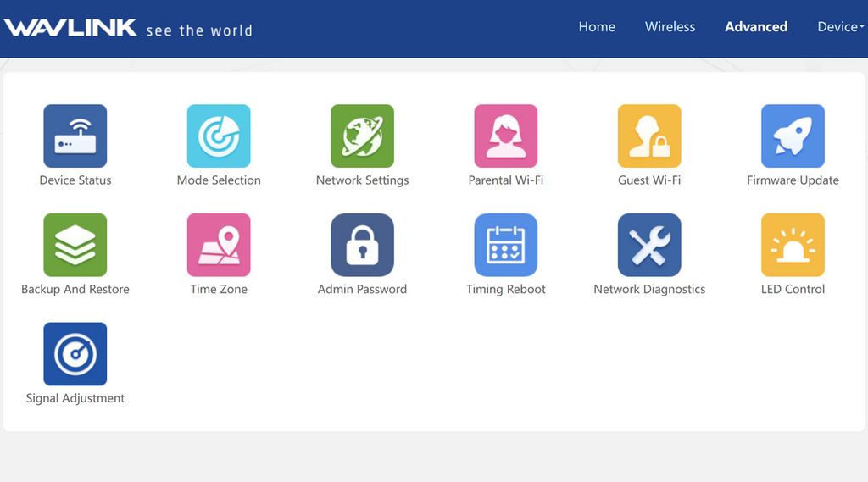Open Network Diagnostics tools icon
This screenshot has height=482, width=868.
(x=649, y=245)
